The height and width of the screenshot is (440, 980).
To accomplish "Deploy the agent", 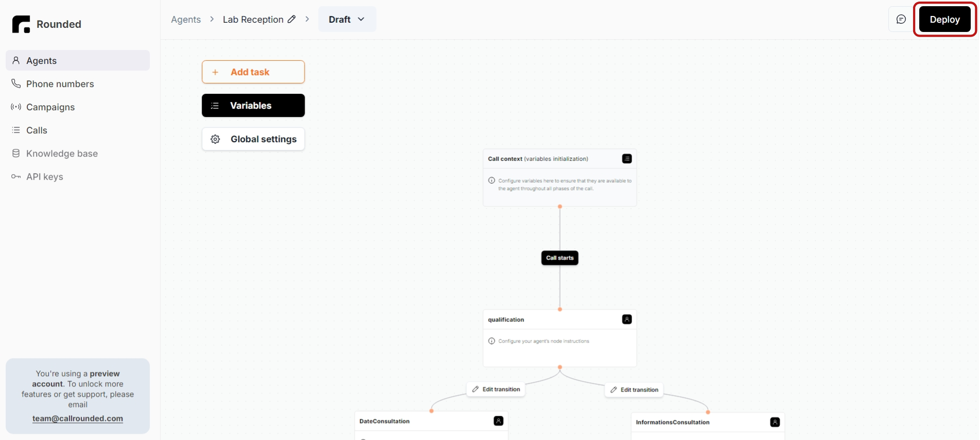I will tap(944, 19).
